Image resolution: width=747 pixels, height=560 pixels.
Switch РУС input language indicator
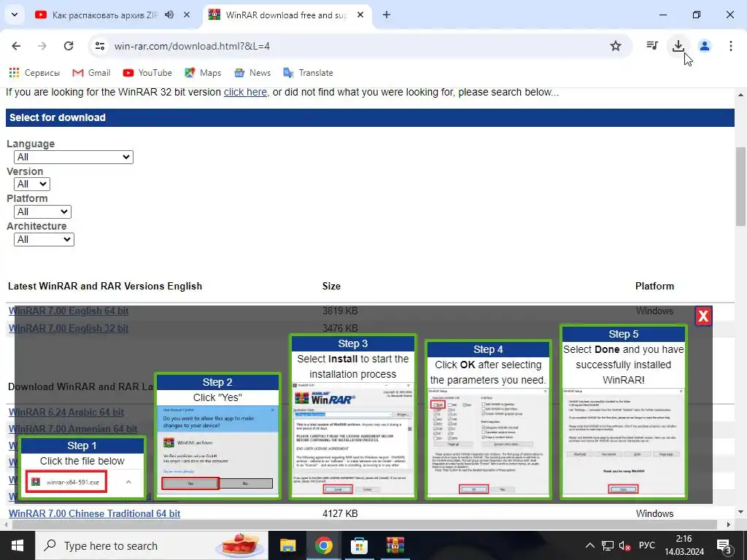pyautogui.click(x=647, y=545)
